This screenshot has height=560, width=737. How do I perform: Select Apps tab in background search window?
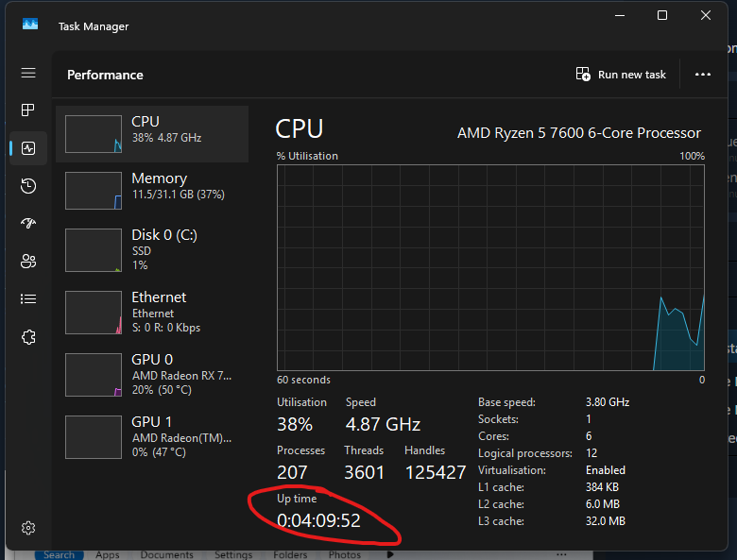click(107, 555)
